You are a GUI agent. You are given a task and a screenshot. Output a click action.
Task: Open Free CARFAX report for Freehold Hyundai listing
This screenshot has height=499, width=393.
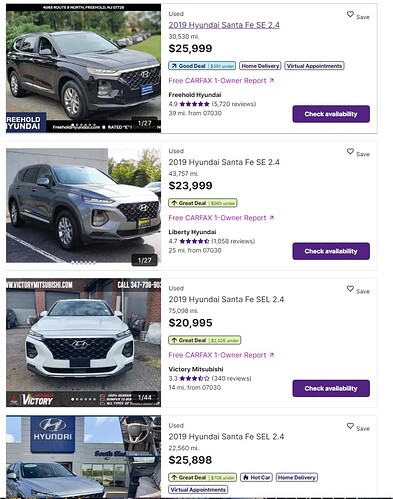click(x=221, y=81)
